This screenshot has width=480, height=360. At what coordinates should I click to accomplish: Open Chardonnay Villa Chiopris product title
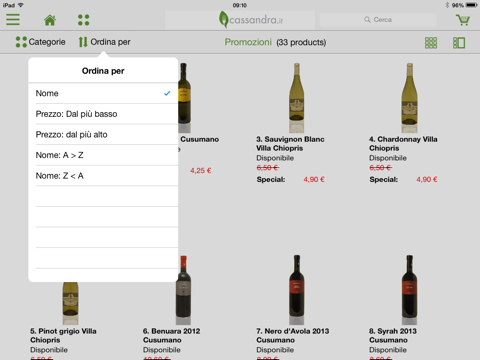pos(403,144)
